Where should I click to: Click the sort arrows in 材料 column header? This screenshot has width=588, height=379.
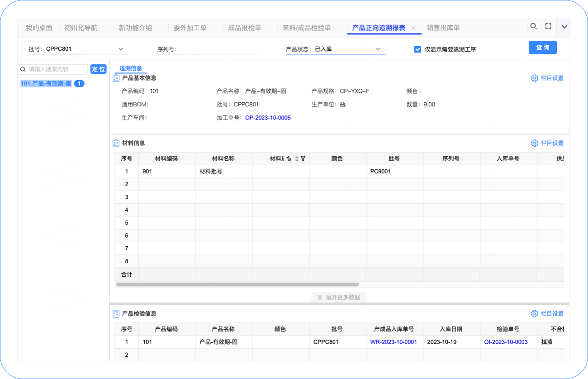[x=297, y=159]
